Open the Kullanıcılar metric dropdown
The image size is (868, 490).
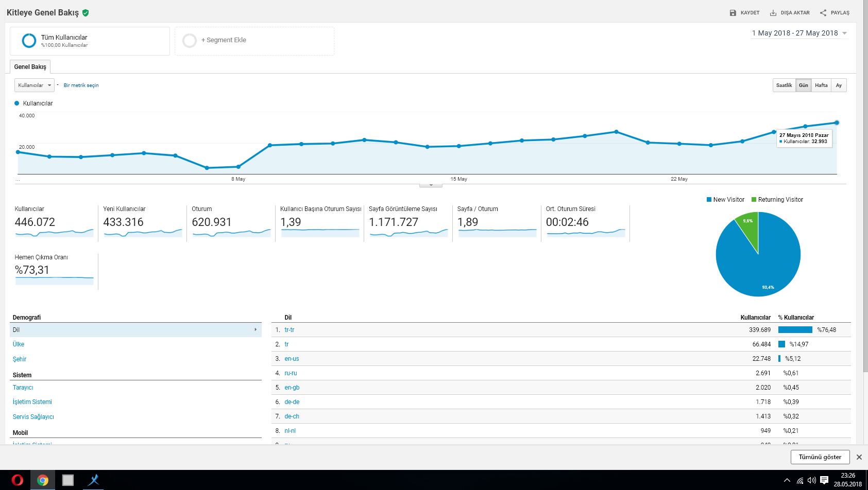pos(35,85)
